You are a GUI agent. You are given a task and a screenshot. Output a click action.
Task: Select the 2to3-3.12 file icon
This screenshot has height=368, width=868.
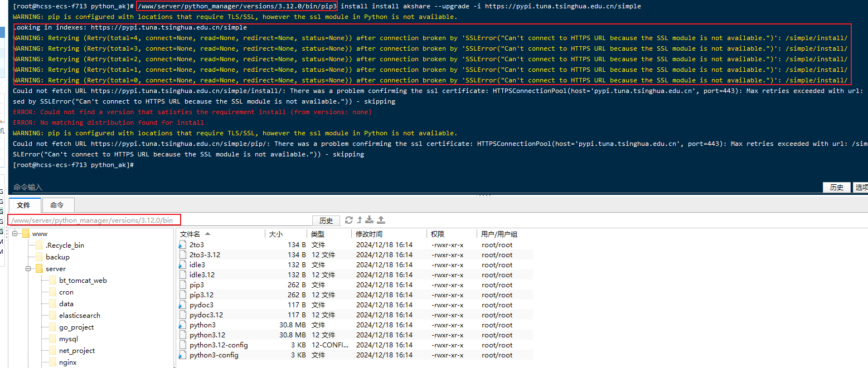pyautogui.click(x=183, y=255)
